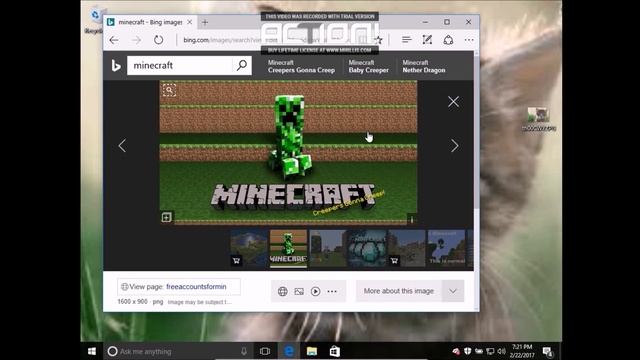Select the Recycle Bin desktop icon
640x360 pixels.
tap(95, 20)
